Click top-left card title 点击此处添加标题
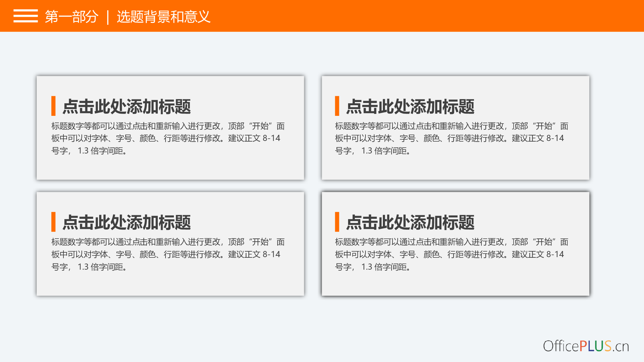Viewport: 644px width, 362px height. [x=127, y=107]
